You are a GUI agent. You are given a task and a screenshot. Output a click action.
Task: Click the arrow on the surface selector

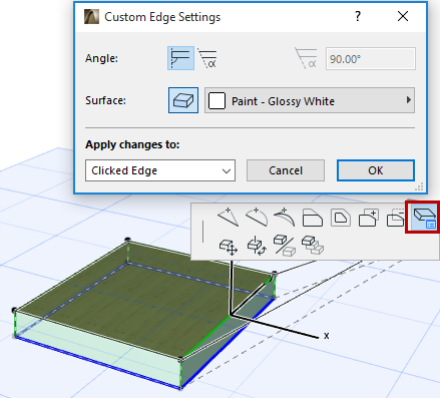click(409, 100)
